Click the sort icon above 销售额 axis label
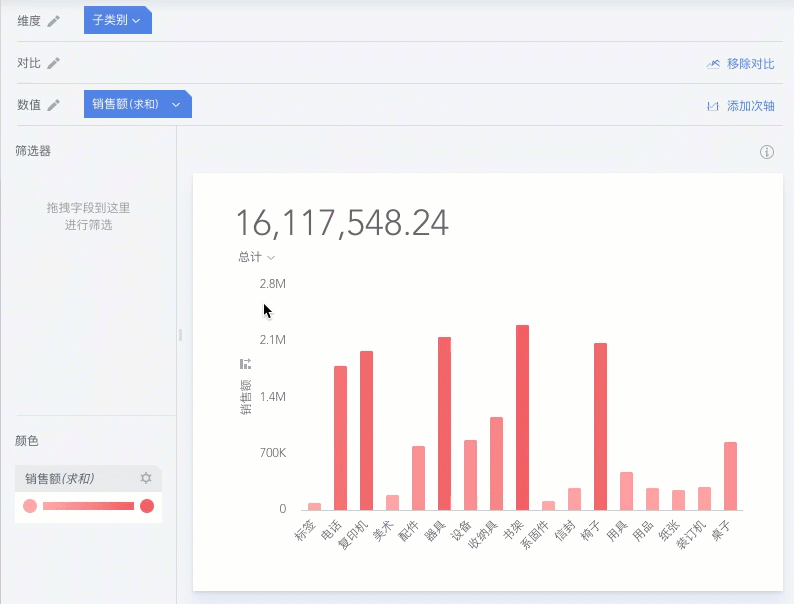 point(245,364)
